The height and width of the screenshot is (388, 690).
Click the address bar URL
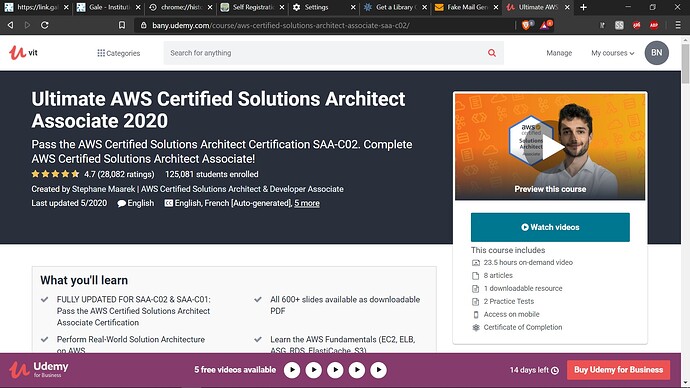pyautogui.click(x=281, y=26)
